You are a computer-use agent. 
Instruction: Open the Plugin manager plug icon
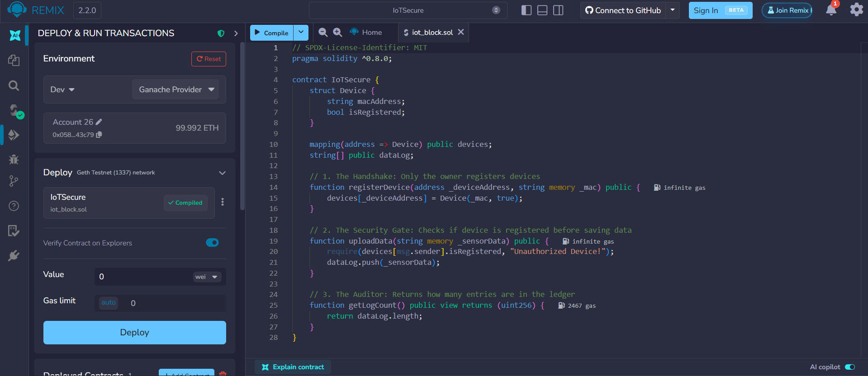14,256
